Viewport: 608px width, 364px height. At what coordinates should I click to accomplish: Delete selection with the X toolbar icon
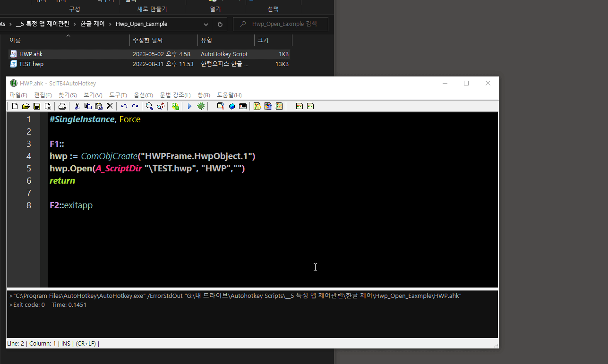[110, 106]
